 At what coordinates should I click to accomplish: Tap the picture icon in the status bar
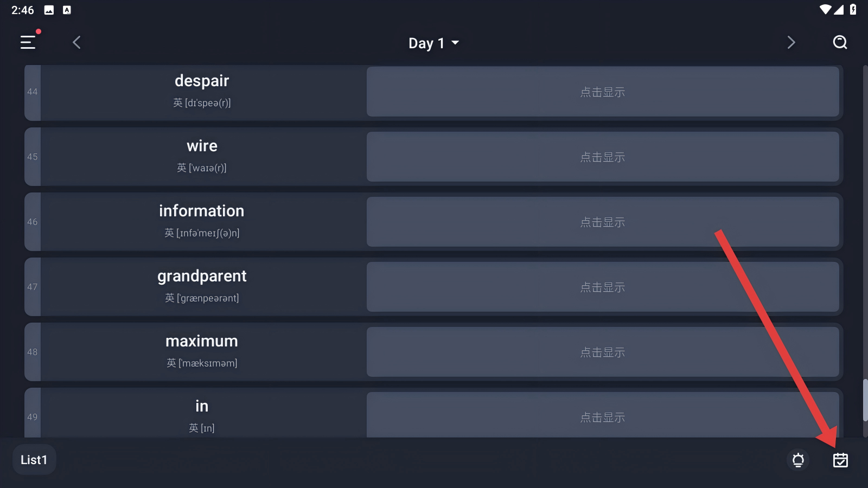point(49,10)
